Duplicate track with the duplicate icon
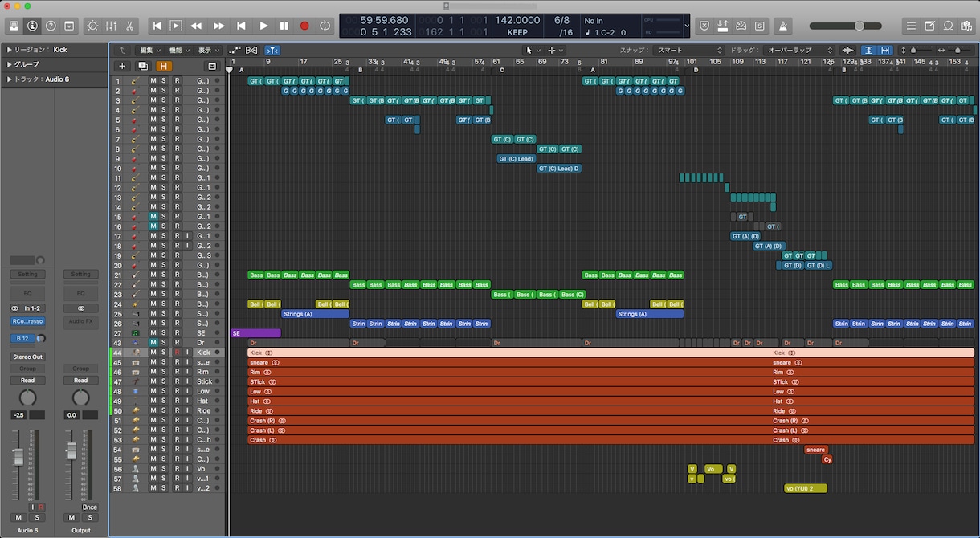 (x=143, y=66)
